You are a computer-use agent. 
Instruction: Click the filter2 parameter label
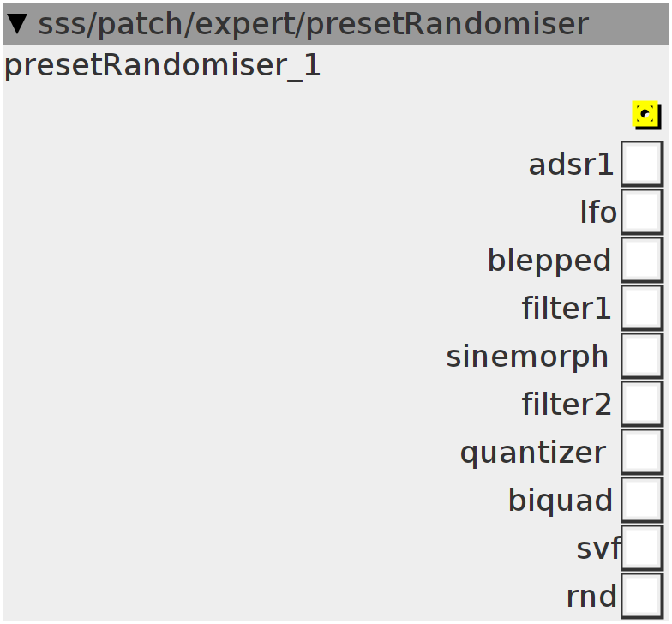[566, 405]
